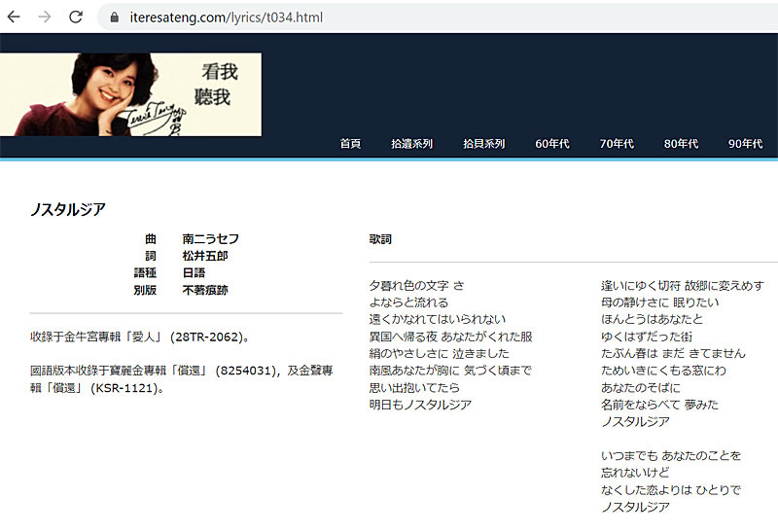Open the 70年代 menu item
Screen dimensions: 778x532
(617, 143)
